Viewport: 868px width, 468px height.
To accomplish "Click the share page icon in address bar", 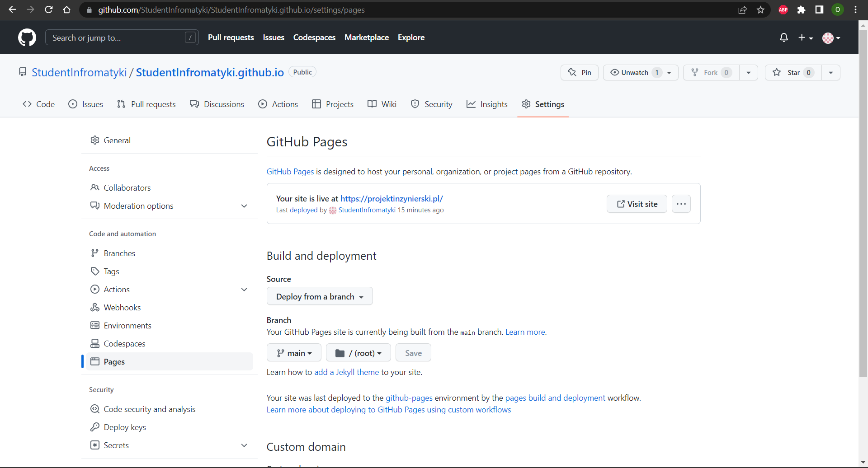I will [742, 10].
